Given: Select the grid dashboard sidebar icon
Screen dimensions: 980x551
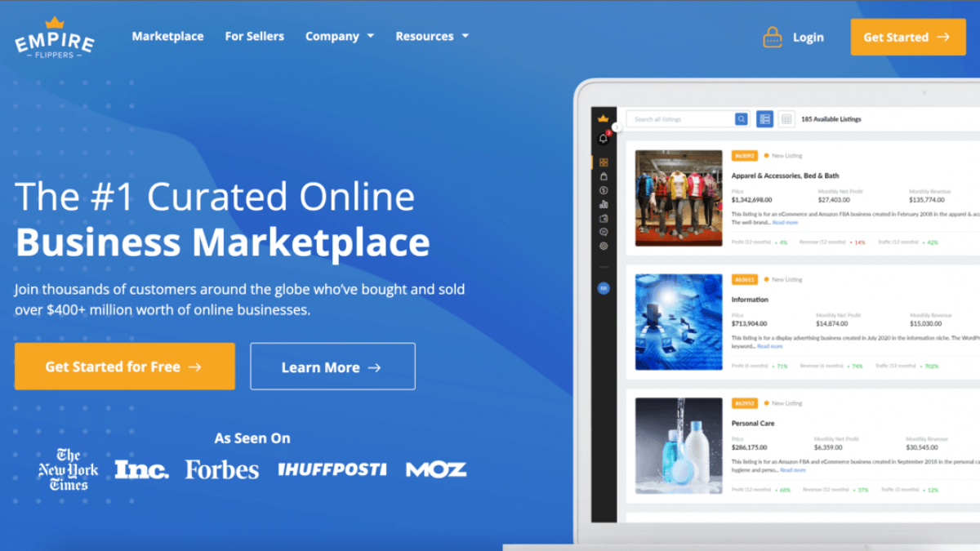Looking at the screenshot, I should pos(604,162).
